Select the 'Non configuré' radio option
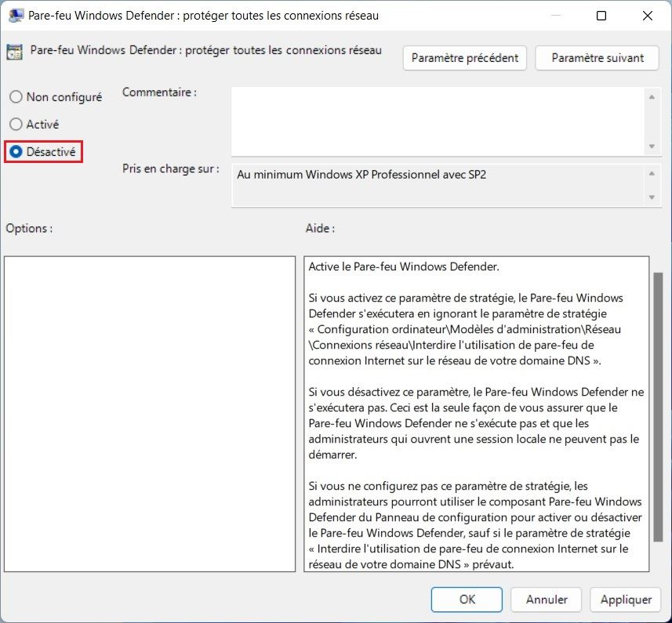Screen dimensions: 672x623 tap(16, 97)
